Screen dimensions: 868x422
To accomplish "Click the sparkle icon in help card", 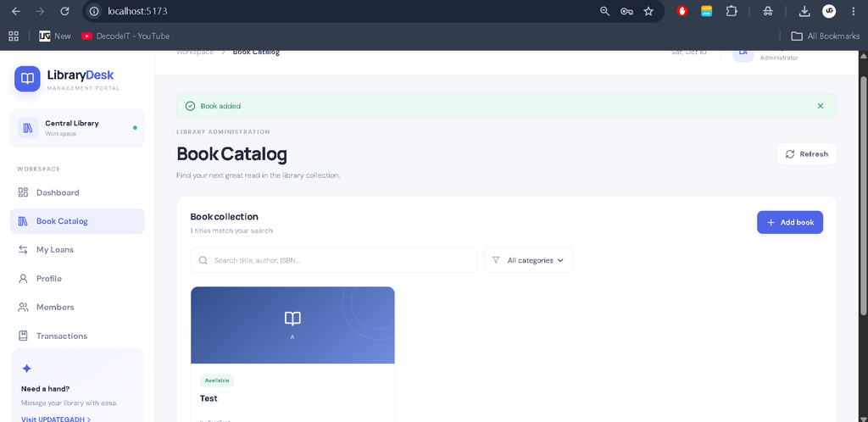I will [26, 369].
